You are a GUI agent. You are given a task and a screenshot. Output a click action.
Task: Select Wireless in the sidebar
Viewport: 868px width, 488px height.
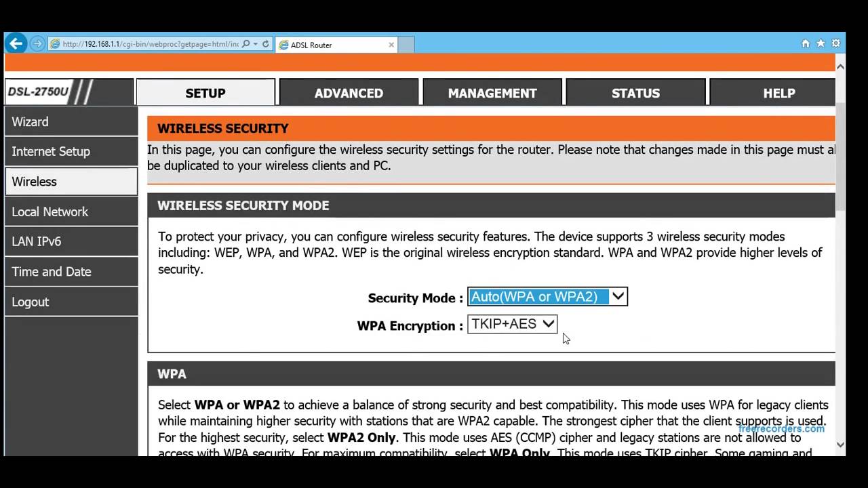coord(71,182)
